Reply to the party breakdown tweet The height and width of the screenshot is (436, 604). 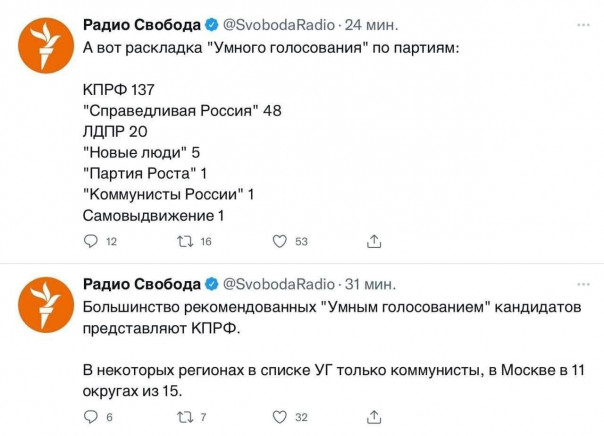tap(91, 241)
